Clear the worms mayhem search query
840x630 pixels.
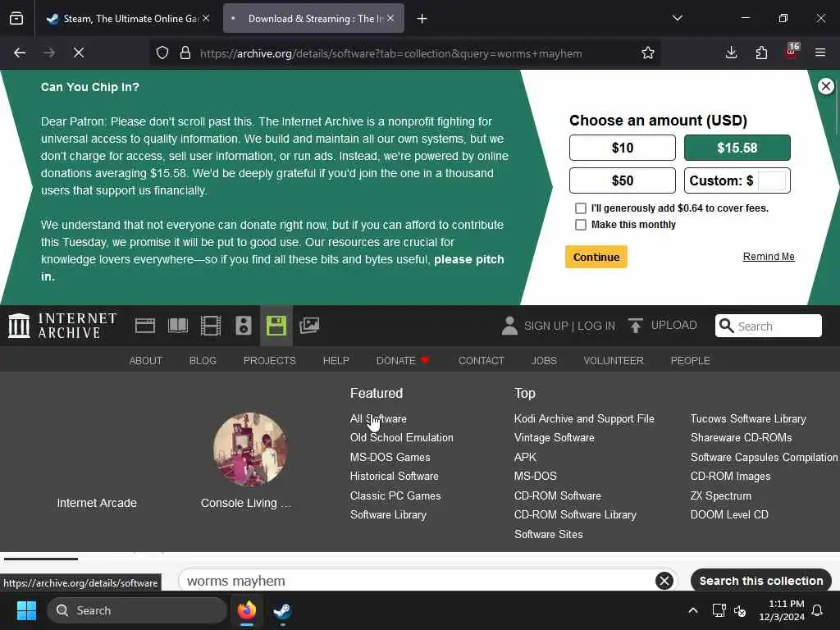664,581
